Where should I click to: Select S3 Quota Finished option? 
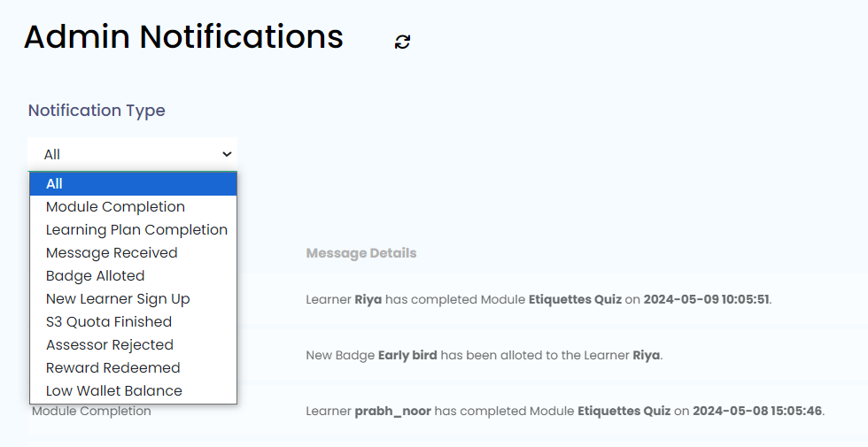tap(109, 322)
